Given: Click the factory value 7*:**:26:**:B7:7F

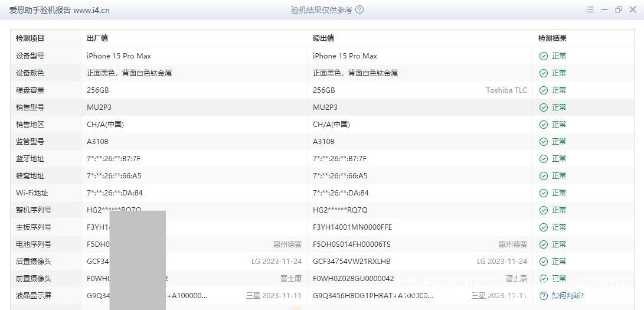Looking at the screenshot, I should tap(114, 159).
